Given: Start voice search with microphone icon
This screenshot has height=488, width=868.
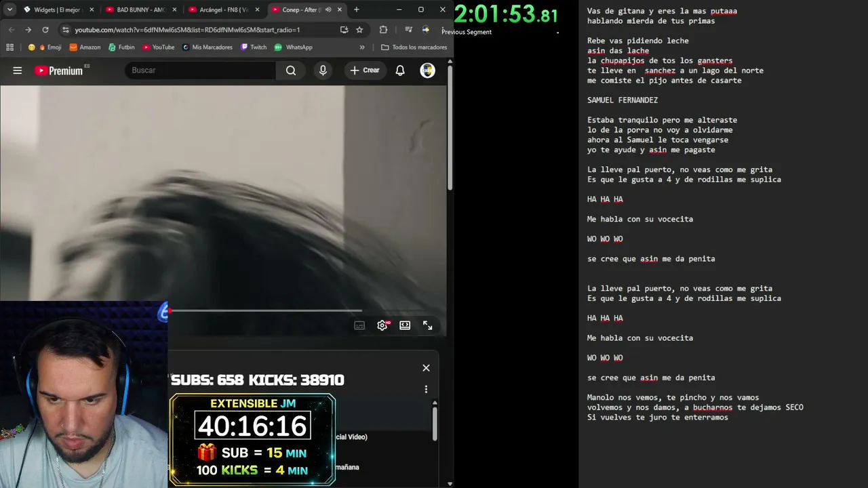Looking at the screenshot, I should pos(323,70).
